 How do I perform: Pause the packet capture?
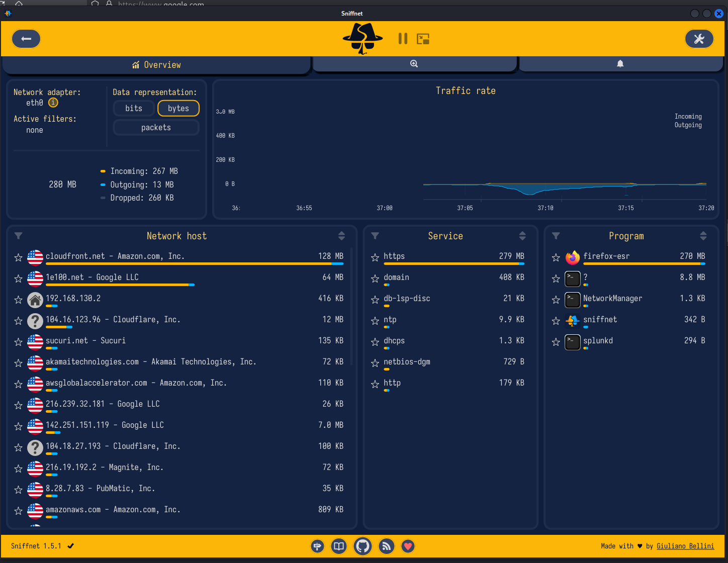403,39
